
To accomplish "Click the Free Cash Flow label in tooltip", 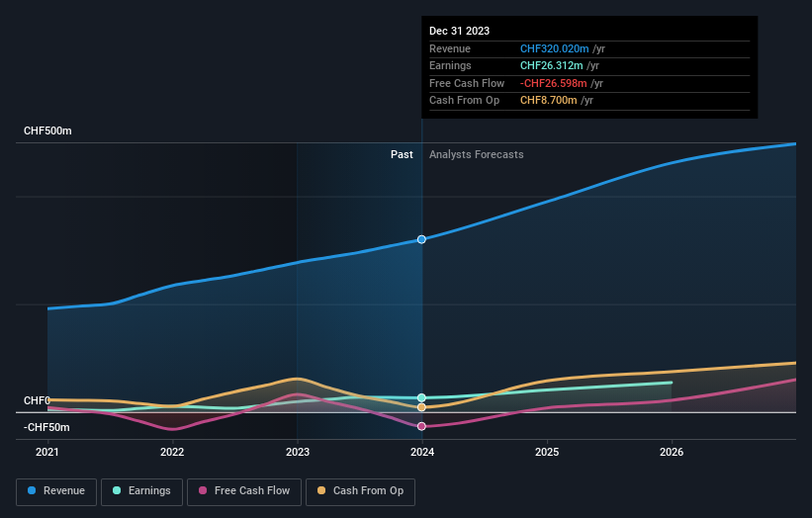I will pyautogui.click(x=467, y=83).
